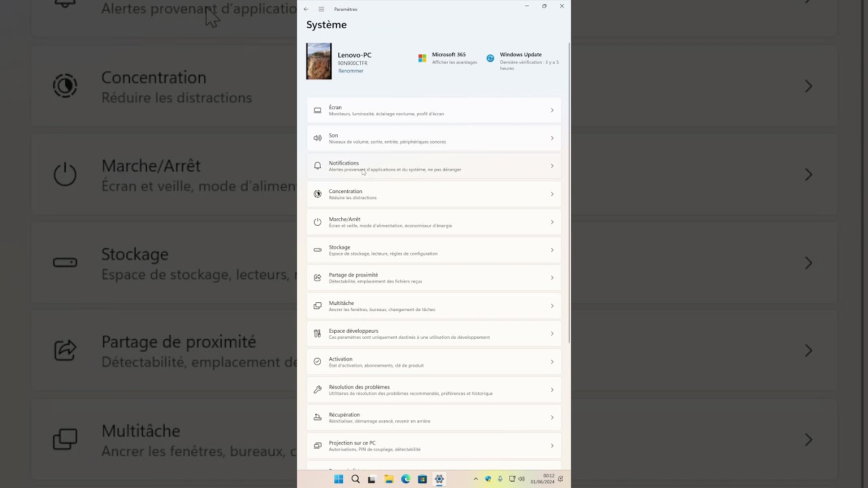This screenshot has height=488, width=868.
Task: Expand Partage de proximité row chevron
Action: (552, 278)
